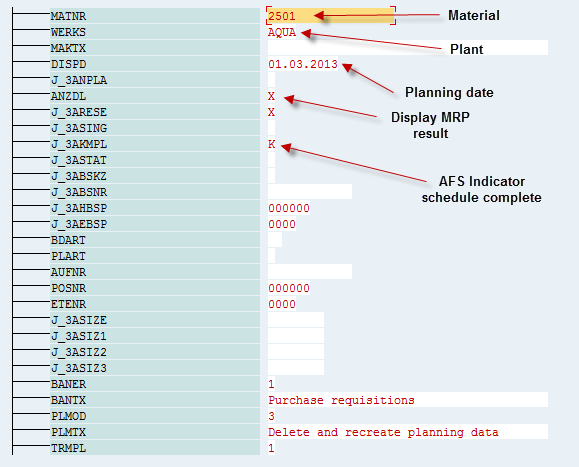The width and height of the screenshot is (579, 467).
Task: Select the POSNR tree row label
Action: [x=155, y=288]
